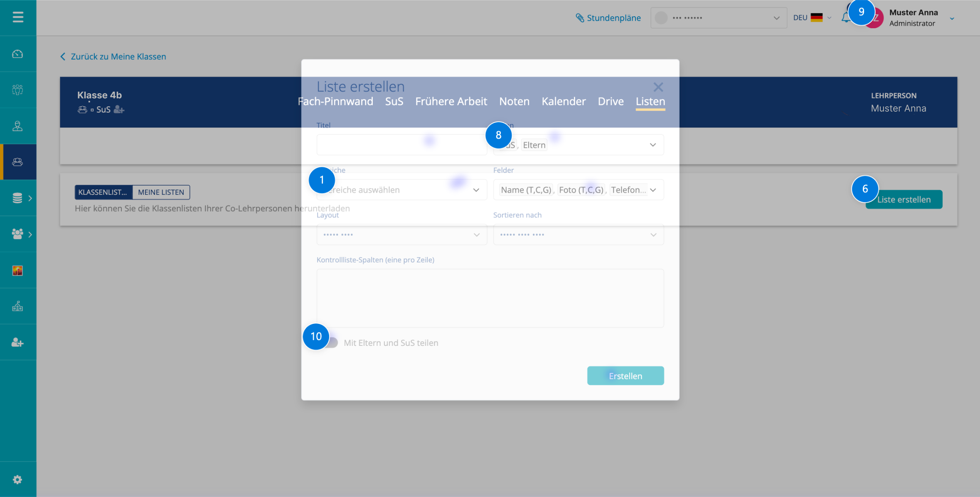The width and height of the screenshot is (980, 497).
Task: Click the Kontrollliste-Spalten text area
Action: 490,298
